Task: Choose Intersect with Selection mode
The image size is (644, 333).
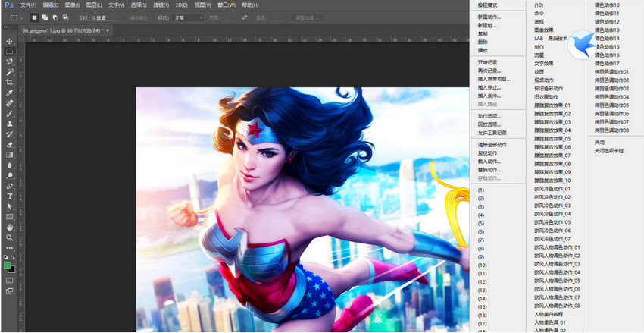Action: [65, 17]
